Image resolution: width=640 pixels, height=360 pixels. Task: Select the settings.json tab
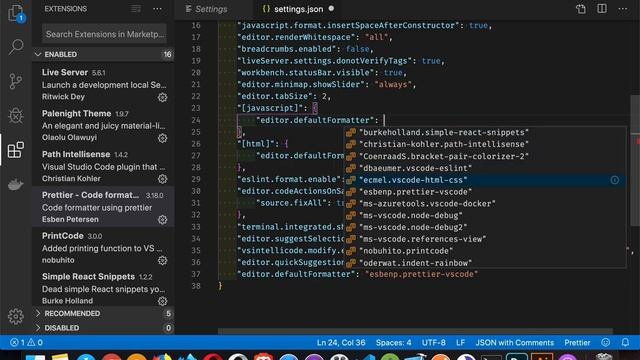click(x=298, y=9)
